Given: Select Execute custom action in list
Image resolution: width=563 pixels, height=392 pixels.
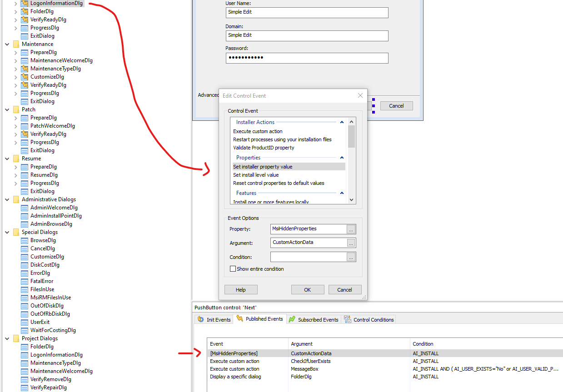Looking at the screenshot, I should (258, 131).
